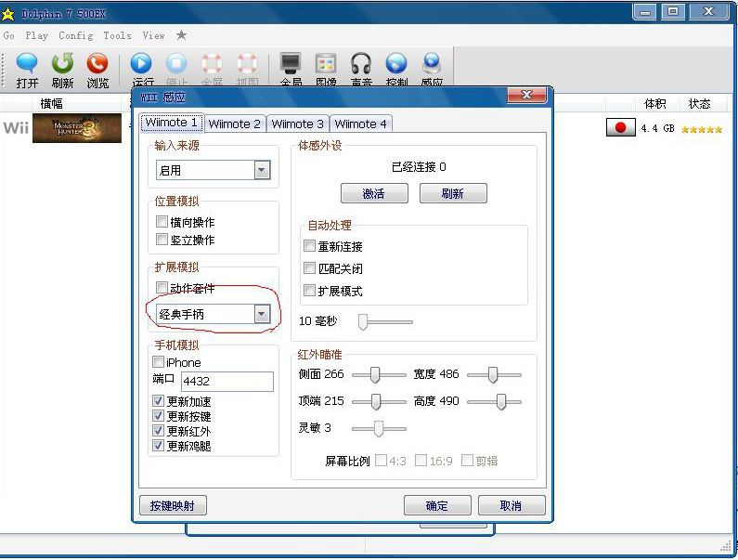Click the 确定 OK button
Viewport: 738px width, 560px height.
click(437, 505)
